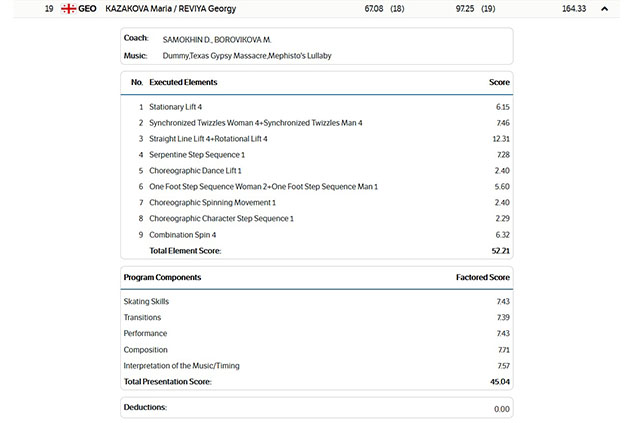Click the Deductions value 0.00

501,408
